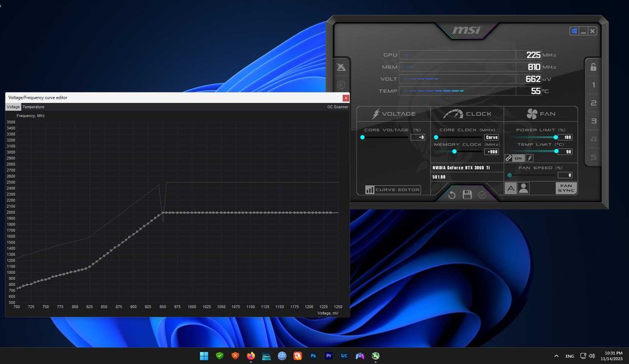Click the Core Clock slider handle

click(x=436, y=137)
